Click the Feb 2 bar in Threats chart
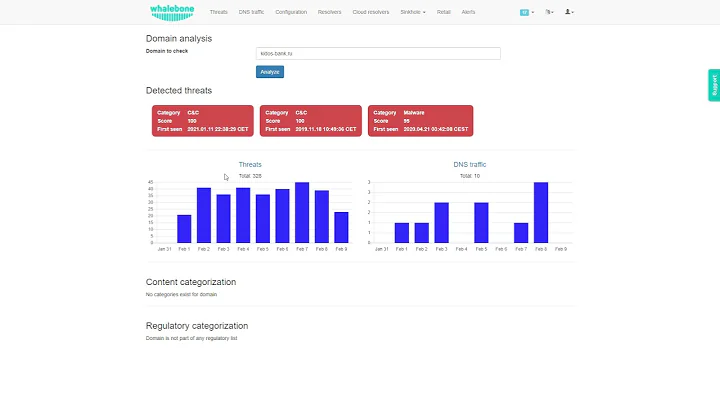The image size is (720, 404). (x=204, y=215)
